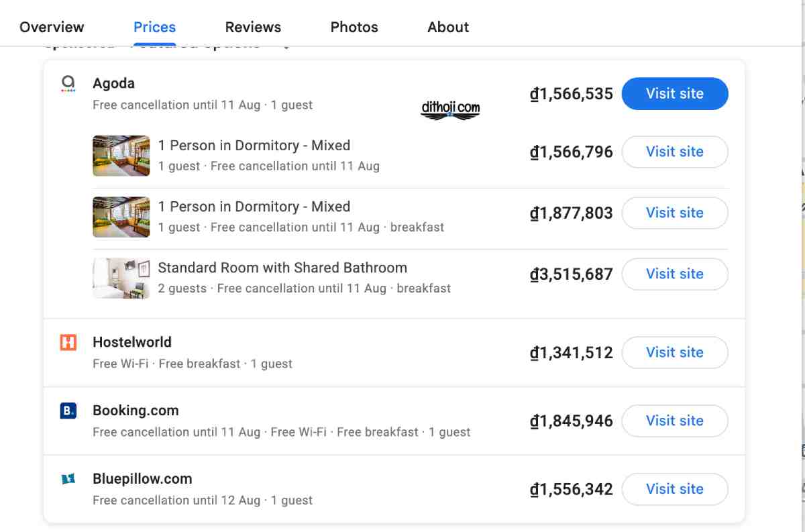Click Visit site for Booking.com
Screen dimensions: 805x532
(x=675, y=421)
